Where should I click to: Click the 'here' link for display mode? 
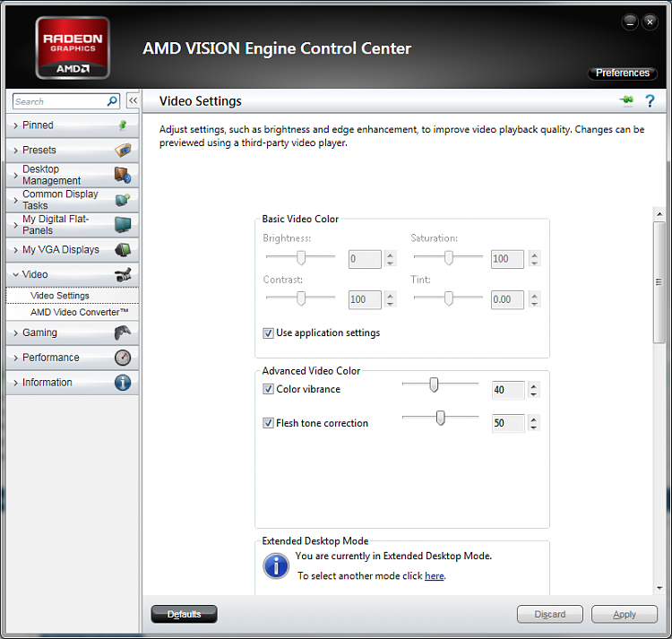pos(435,575)
